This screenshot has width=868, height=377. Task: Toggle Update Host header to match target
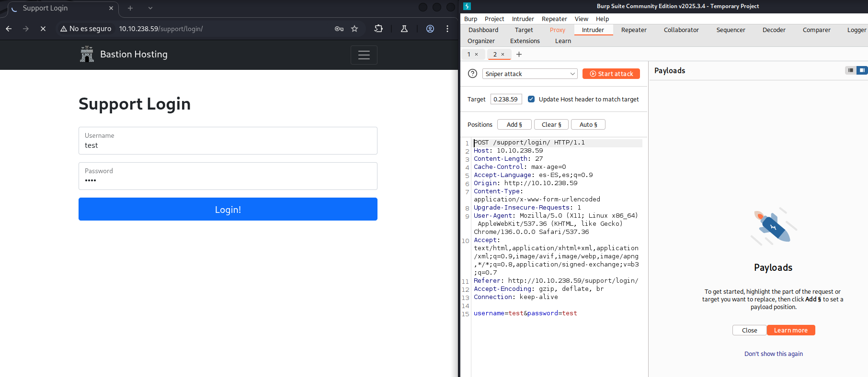tap(531, 99)
